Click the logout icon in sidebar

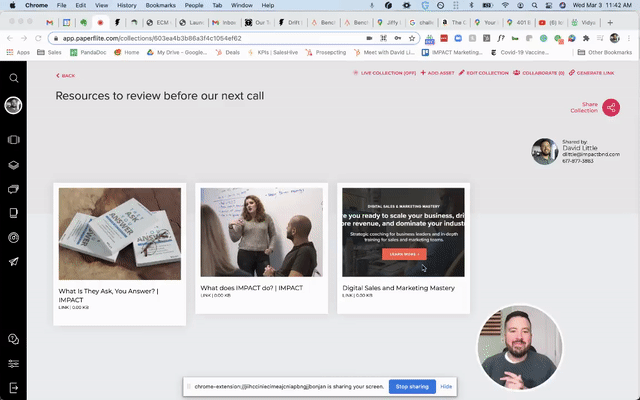[13, 387]
